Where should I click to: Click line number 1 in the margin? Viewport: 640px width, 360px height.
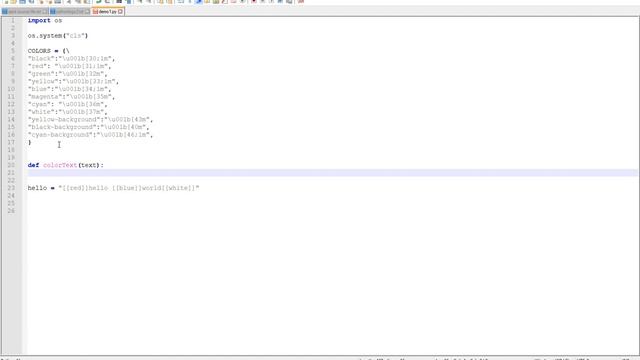[x=13, y=20]
